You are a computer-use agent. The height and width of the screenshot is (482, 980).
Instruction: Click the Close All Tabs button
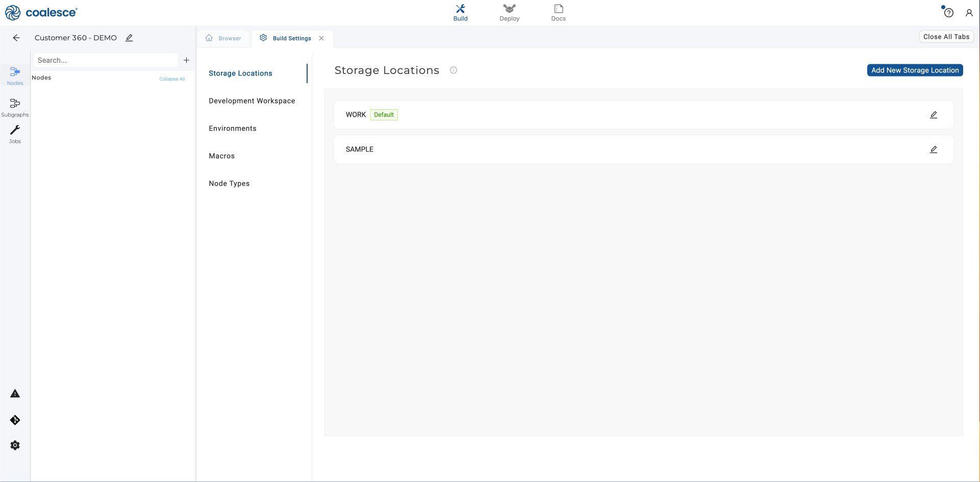(946, 37)
